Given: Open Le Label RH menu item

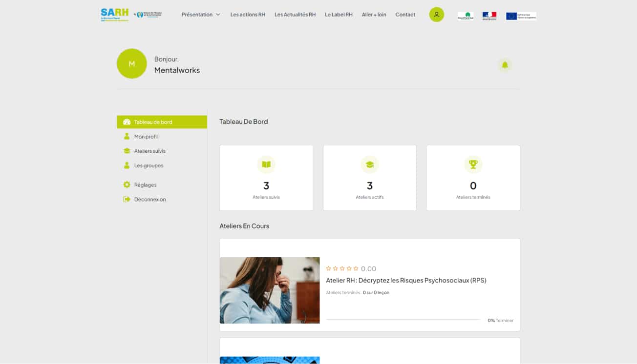Looking at the screenshot, I should 339,15.
